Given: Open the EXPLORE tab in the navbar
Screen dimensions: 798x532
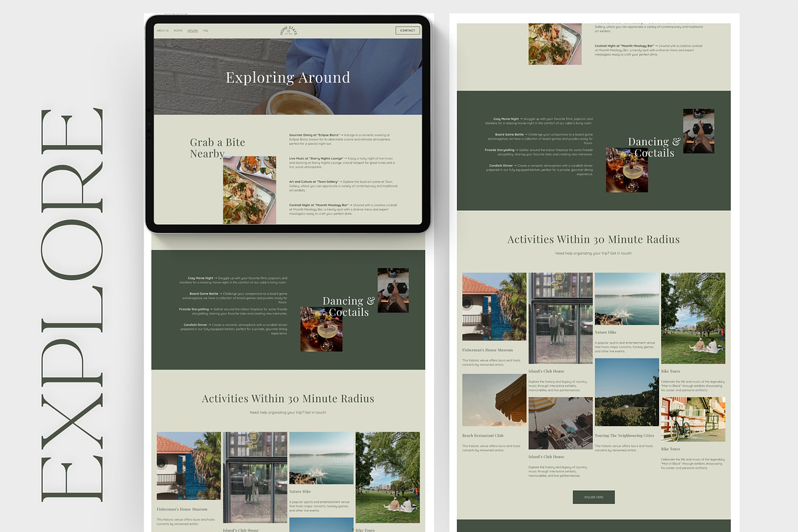Looking at the screenshot, I should tap(193, 30).
